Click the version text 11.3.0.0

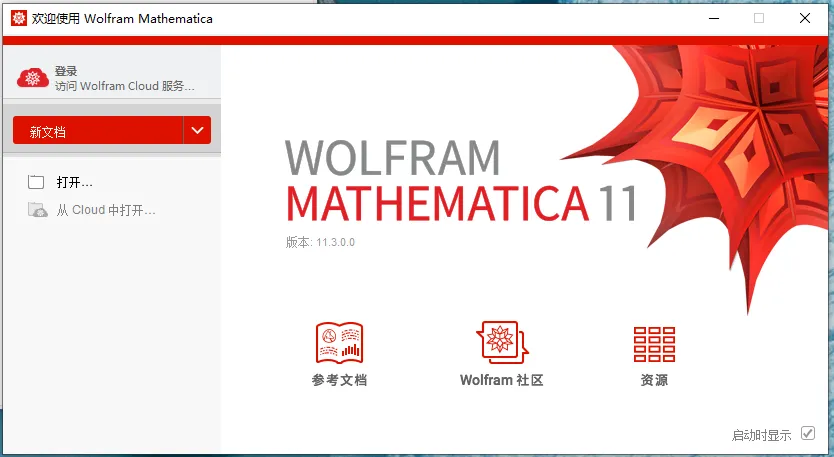coord(336,242)
